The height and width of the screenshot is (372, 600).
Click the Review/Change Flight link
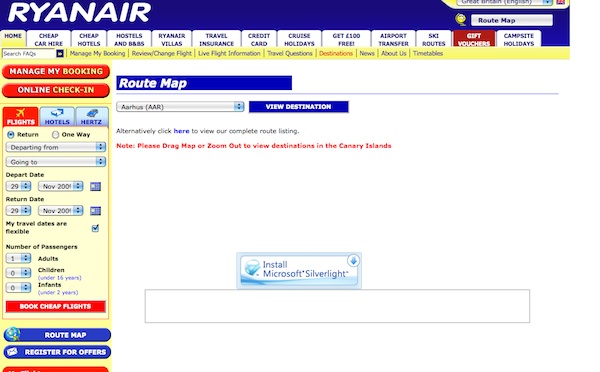point(161,54)
